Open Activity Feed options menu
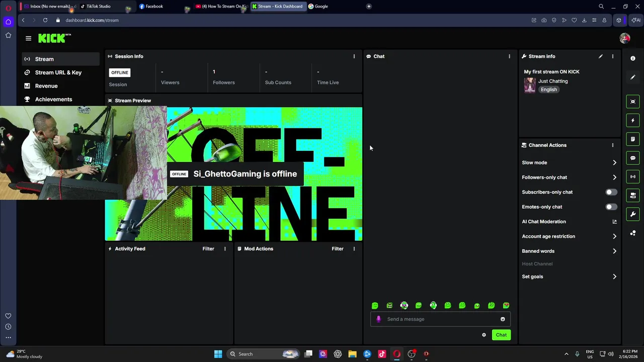This screenshot has height=362, width=644. tap(225, 249)
